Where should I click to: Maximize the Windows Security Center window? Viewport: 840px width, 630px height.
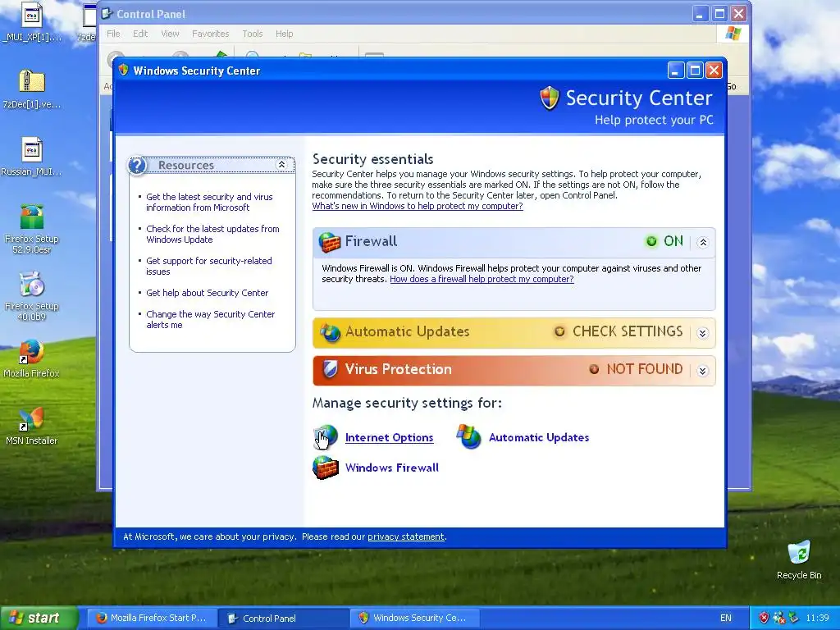(x=695, y=71)
